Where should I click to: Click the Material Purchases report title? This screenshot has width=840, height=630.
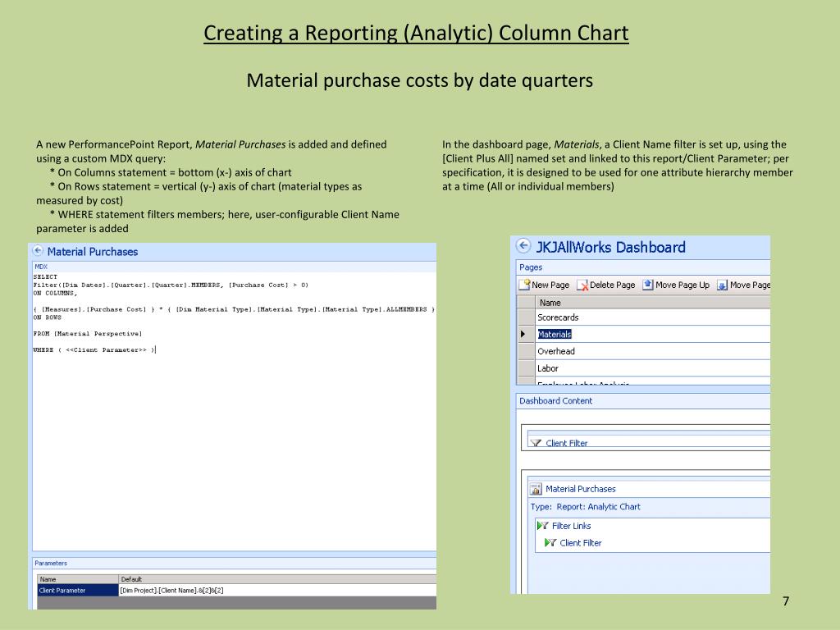[92, 251]
